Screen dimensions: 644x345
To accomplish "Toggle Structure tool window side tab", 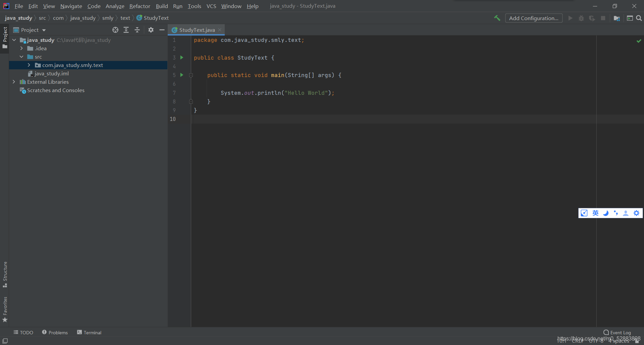I will point(5,275).
